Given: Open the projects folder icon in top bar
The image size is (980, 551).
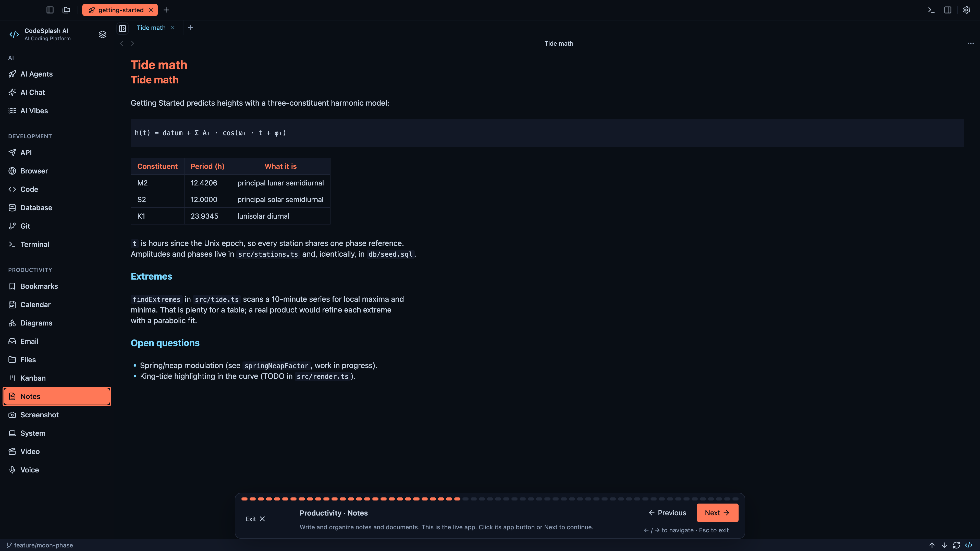Looking at the screenshot, I should pos(67,10).
